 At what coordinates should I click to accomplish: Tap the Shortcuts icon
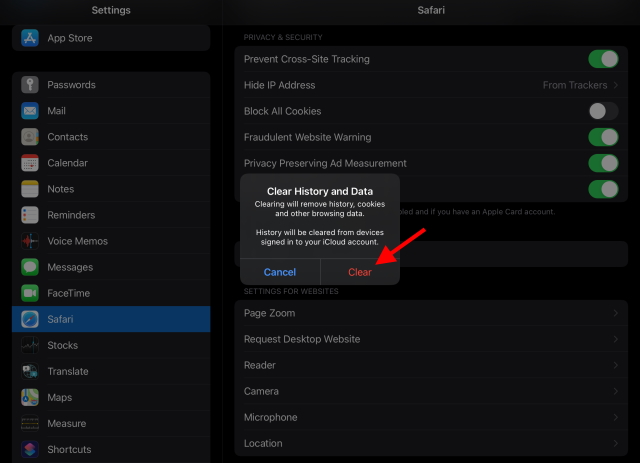[30, 450]
